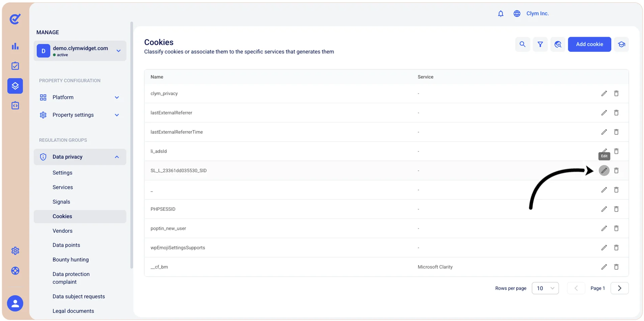The height and width of the screenshot is (321, 644).
Task: Click the Microsoft Clarity service cell
Action: 435,267
